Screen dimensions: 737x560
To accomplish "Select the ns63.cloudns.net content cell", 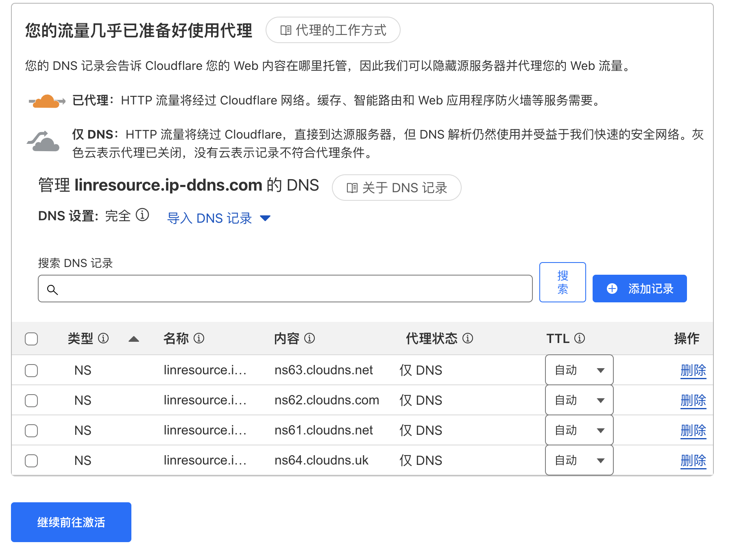I will tap(324, 370).
